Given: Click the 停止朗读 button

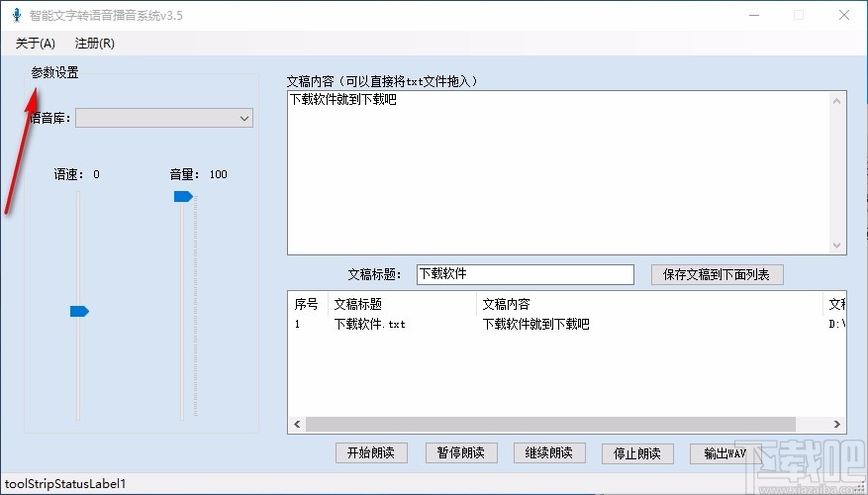Looking at the screenshot, I should (637, 453).
